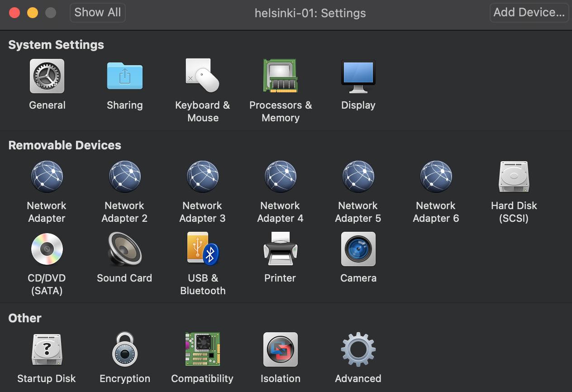Open Sharing folder settings
The height and width of the screenshot is (392, 572).
[x=125, y=76]
